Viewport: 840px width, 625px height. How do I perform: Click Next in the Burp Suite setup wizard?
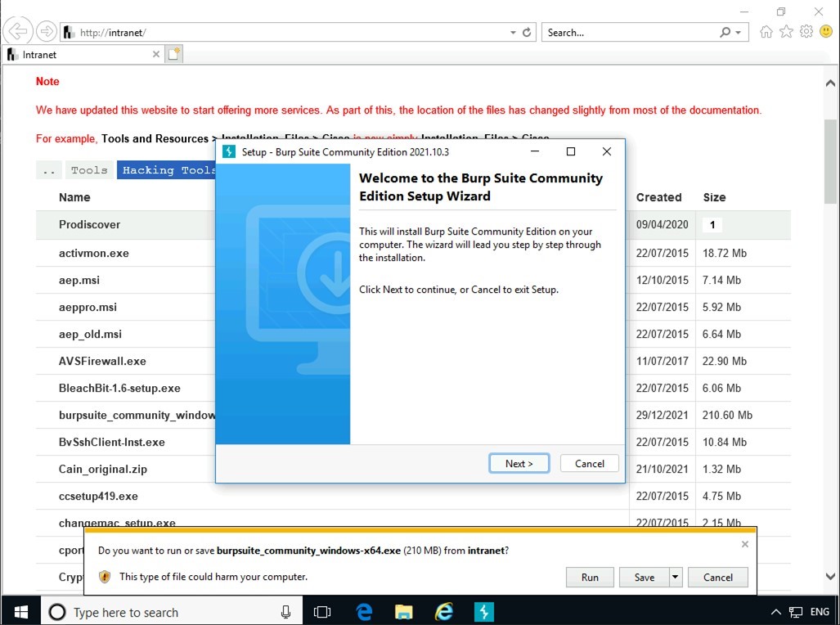(519, 462)
